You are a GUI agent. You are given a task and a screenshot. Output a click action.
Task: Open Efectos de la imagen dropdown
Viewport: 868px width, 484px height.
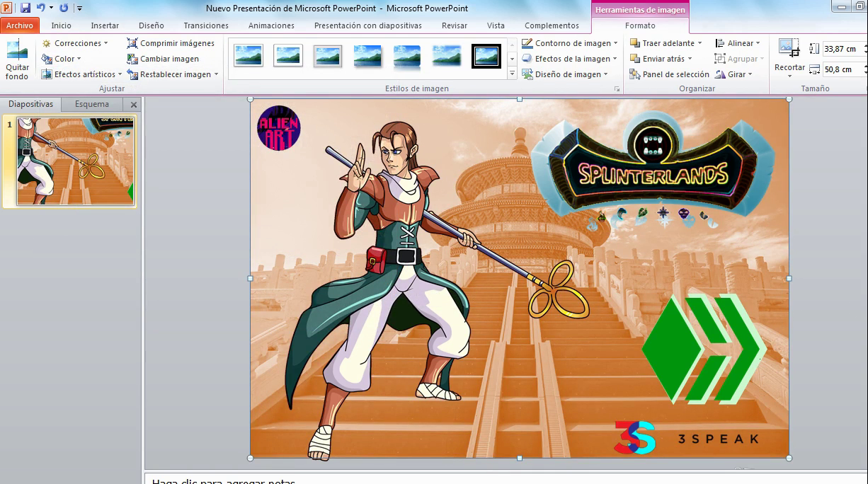click(569, 59)
